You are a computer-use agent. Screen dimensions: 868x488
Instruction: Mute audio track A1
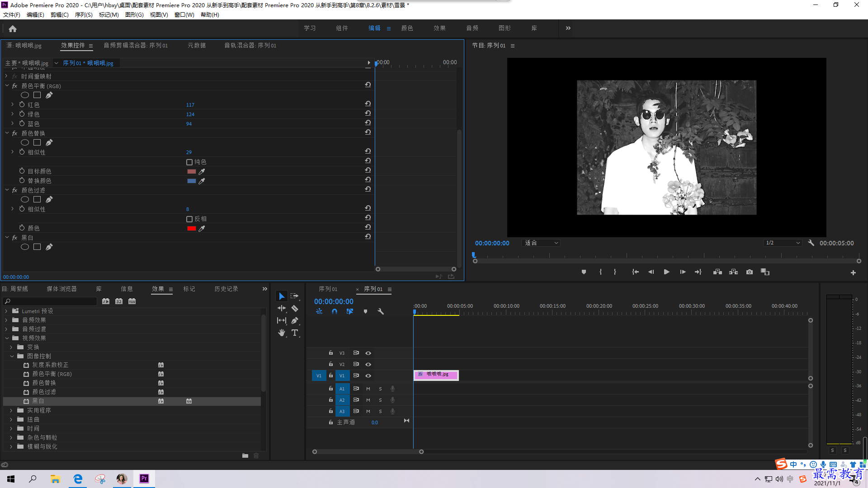coord(368,389)
